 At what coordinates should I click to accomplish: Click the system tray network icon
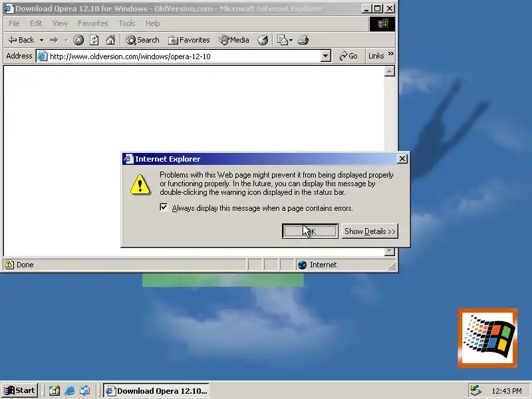point(475,390)
